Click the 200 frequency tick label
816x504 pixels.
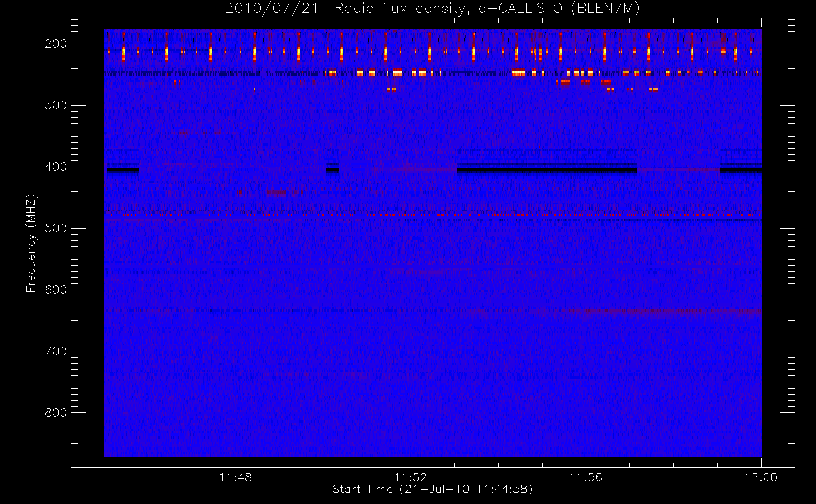pyautogui.click(x=55, y=44)
